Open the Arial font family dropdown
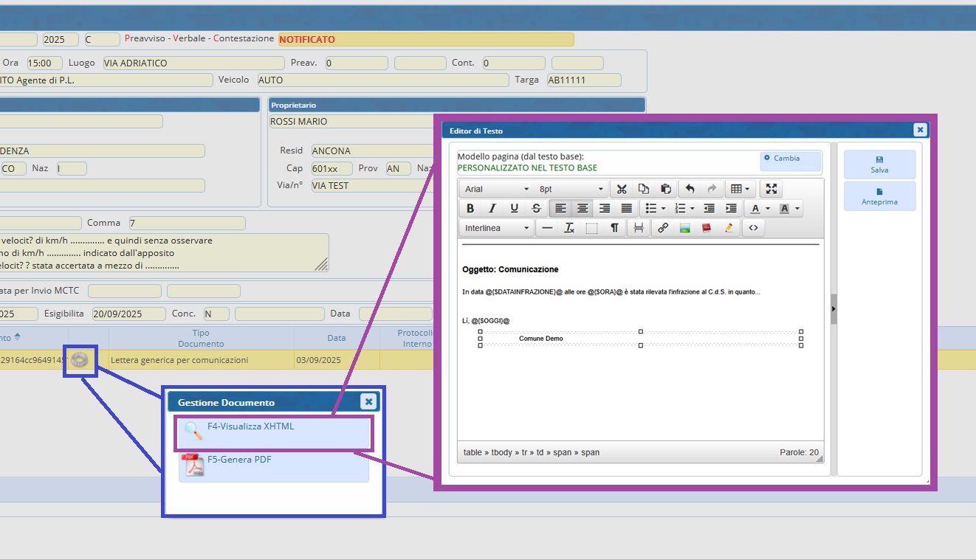976x560 pixels. (x=496, y=189)
